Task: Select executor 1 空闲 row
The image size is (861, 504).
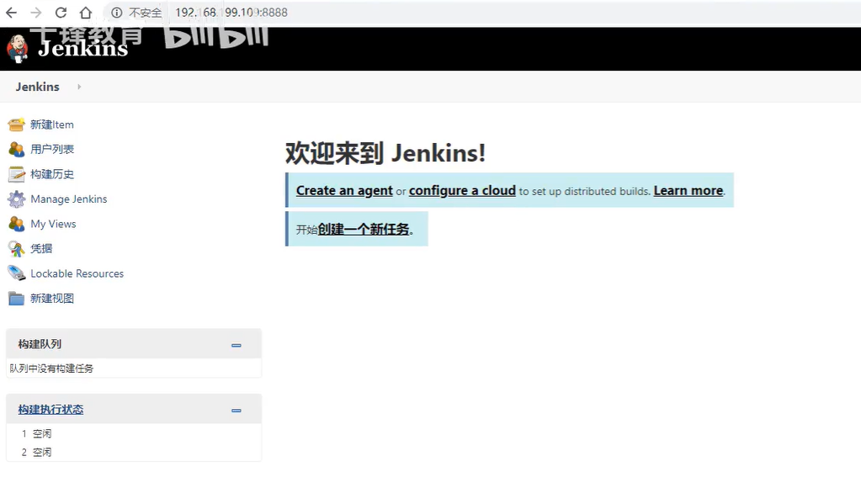Action: pos(134,433)
